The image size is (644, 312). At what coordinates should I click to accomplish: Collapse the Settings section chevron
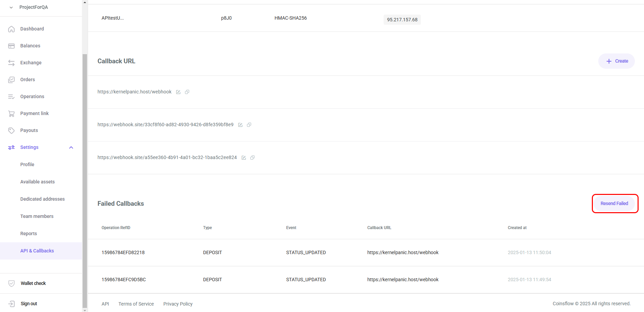(x=71, y=147)
